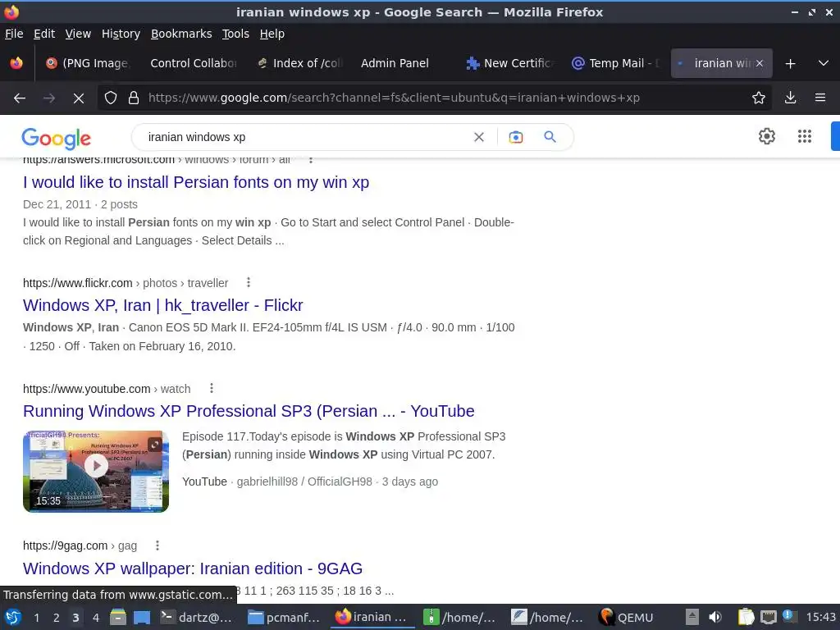Open the volume control tray icon
This screenshot has width=840, height=630.
pyautogui.click(x=715, y=617)
